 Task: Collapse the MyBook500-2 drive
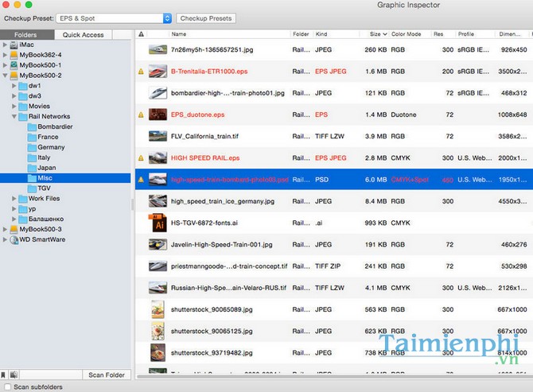[x=5, y=76]
